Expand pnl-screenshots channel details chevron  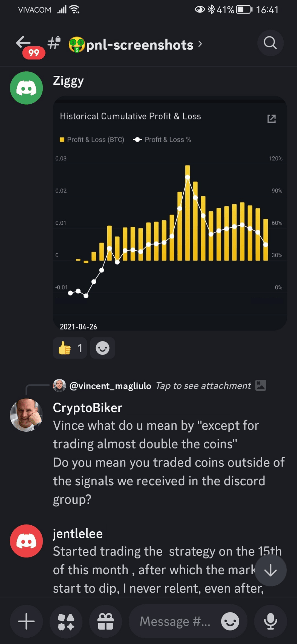coord(200,44)
